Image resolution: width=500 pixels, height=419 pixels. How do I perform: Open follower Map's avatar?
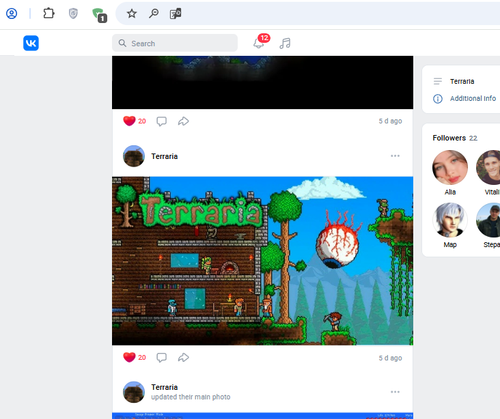pos(450,220)
